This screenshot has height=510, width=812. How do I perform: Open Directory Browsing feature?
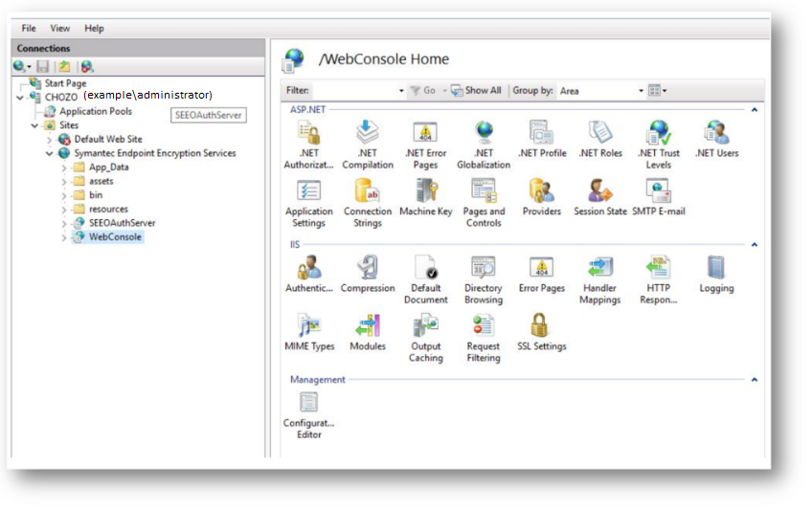click(484, 279)
